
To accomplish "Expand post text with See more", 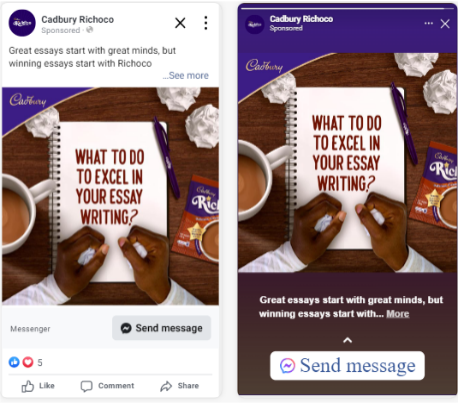I will [x=186, y=76].
